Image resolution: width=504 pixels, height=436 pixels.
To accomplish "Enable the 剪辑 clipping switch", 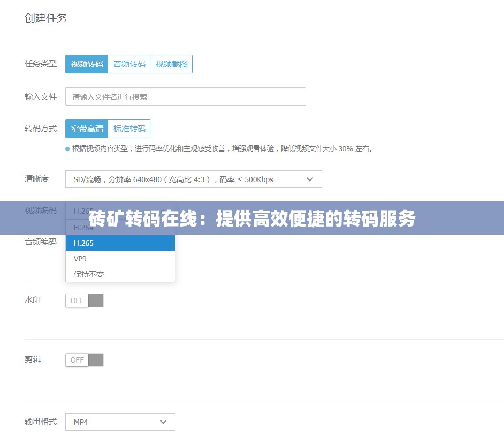I will pyautogui.click(x=84, y=359).
